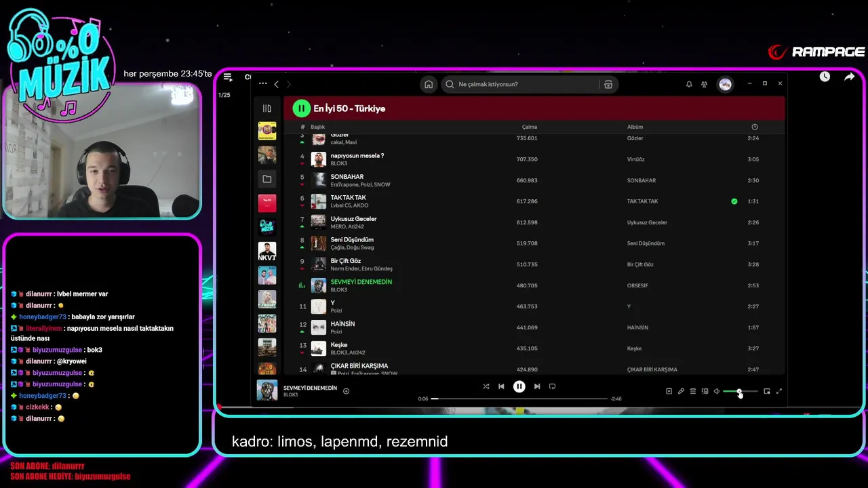
Task: Click the forward navigation arrow
Action: (288, 84)
